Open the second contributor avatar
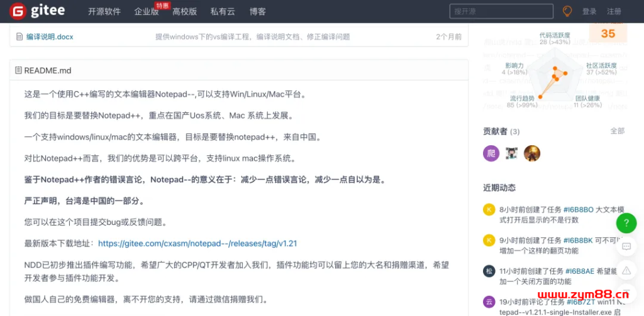The width and height of the screenshot is (644, 316). tap(512, 153)
